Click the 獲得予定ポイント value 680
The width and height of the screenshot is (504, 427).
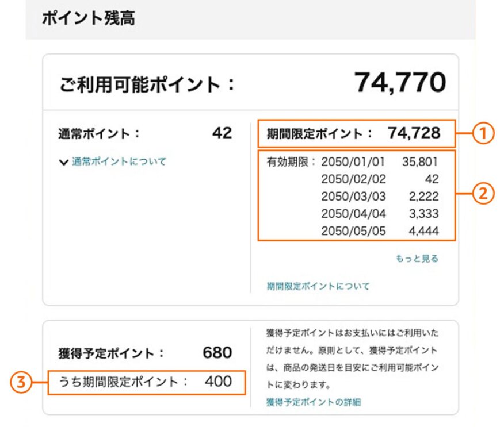(217, 353)
